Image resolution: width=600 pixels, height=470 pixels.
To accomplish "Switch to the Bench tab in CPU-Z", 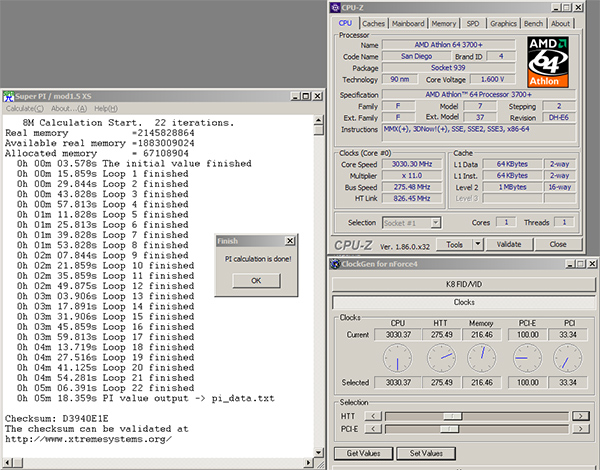I will [533, 24].
